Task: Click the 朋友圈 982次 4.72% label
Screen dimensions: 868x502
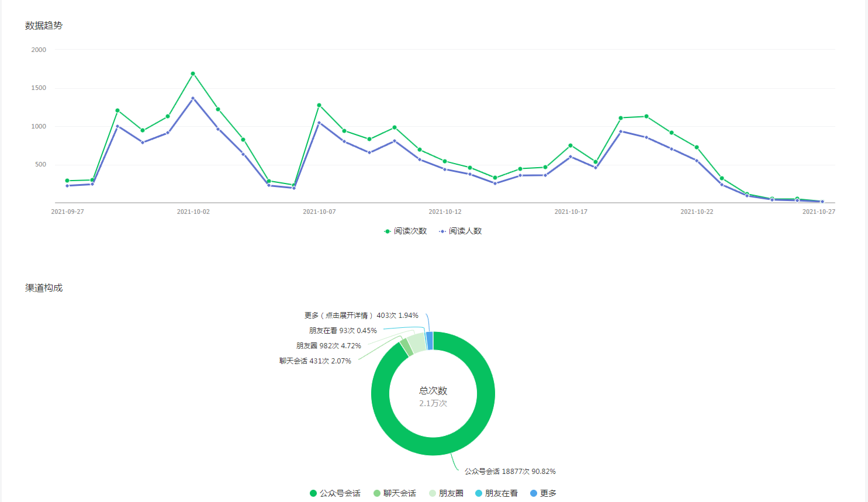Action: pos(328,346)
